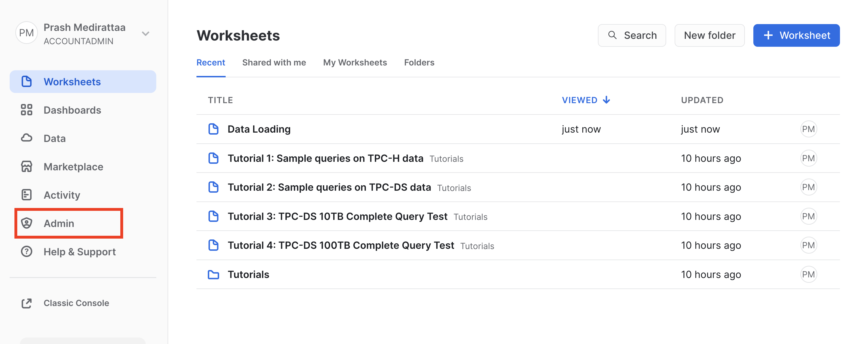Click the Tutorials folder icon in list
868x344 pixels.
[213, 275]
